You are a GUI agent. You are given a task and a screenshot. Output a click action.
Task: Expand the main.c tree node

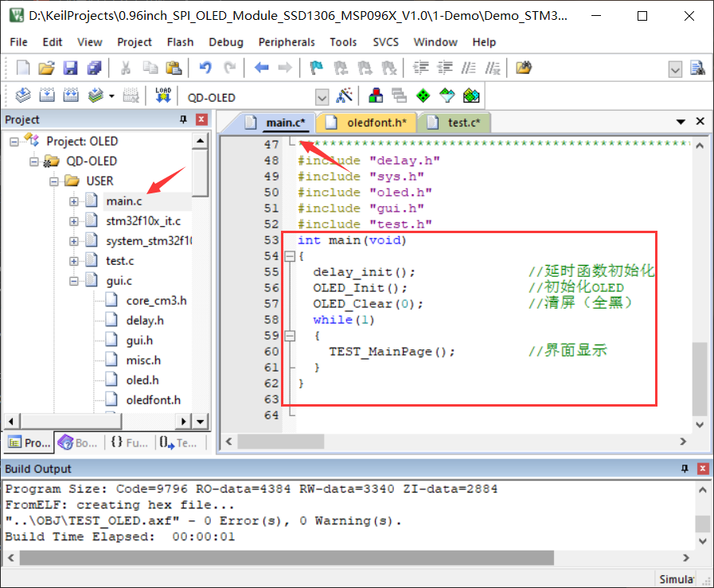pyautogui.click(x=74, y=201)
